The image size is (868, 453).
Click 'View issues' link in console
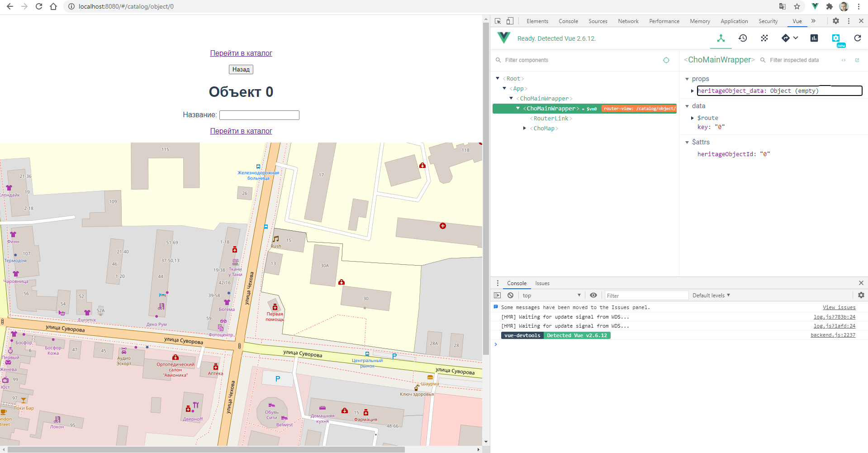839,307
